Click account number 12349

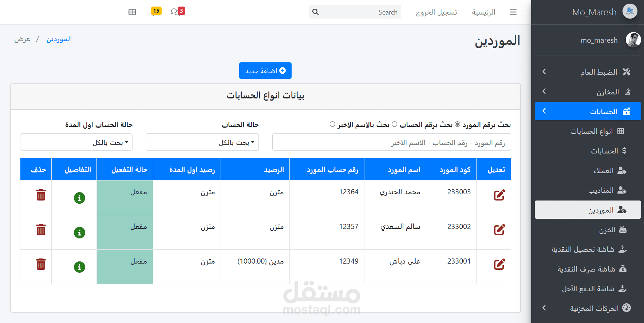(x=349, y=261)
